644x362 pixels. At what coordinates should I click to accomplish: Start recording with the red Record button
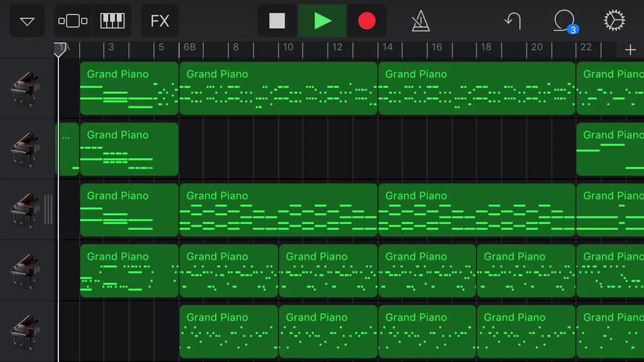click(x=367, y=21)
